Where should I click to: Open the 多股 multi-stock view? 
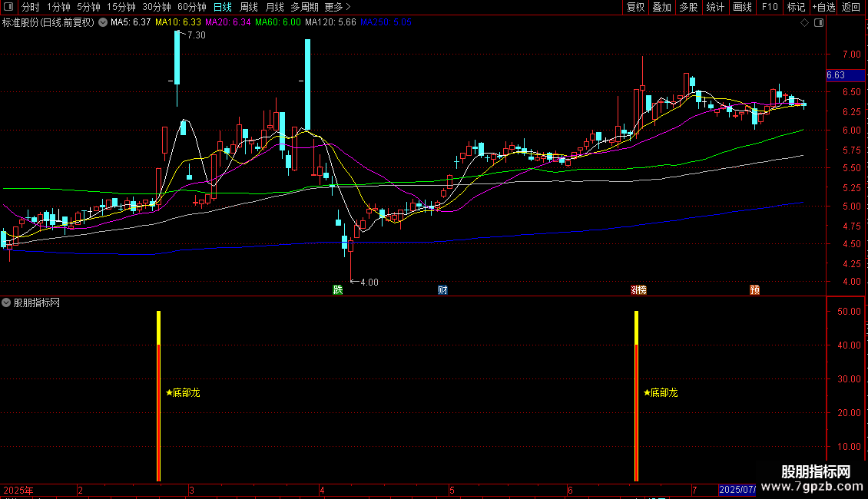[688, 7]
